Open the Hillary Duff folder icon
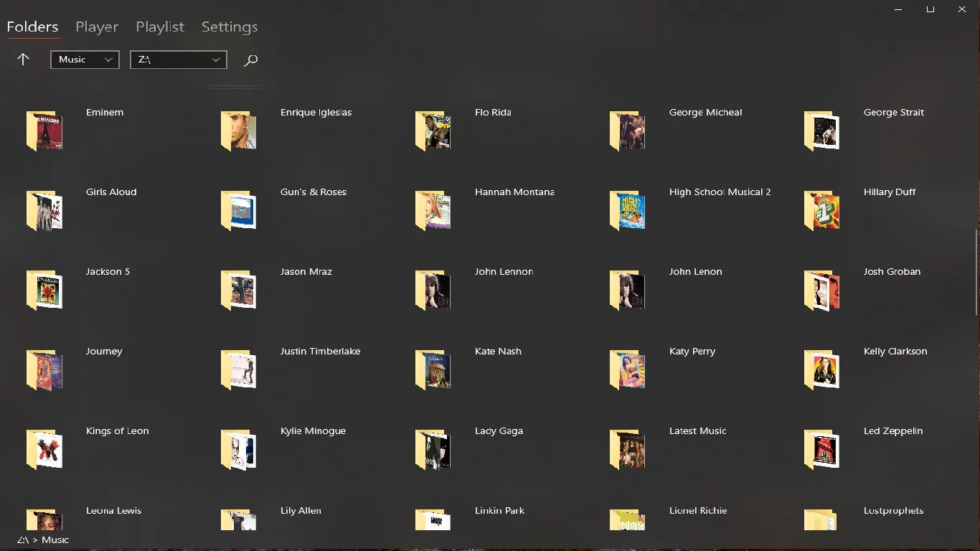The width and height of the screenshot is (980, 551). click(x=822, y=210)
